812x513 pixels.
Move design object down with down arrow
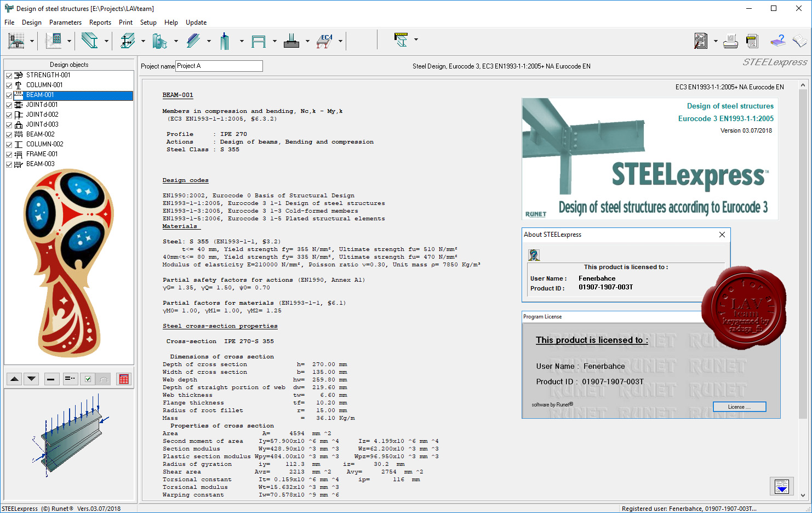click(x=32, y=379)
